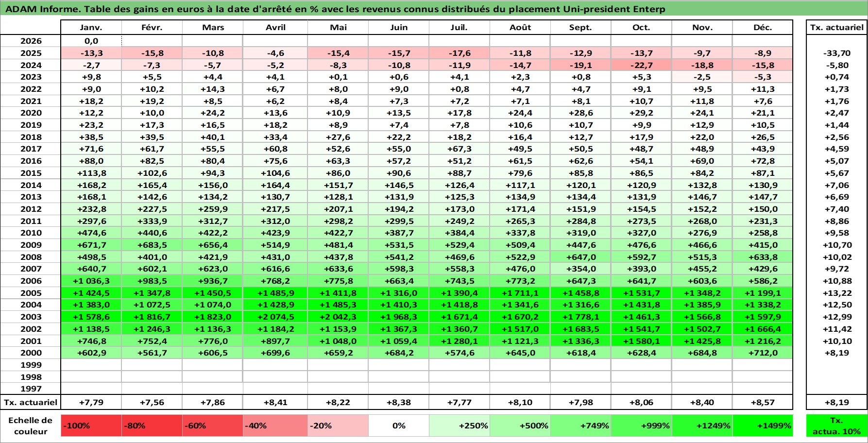Select the '+40,1' cell in March 2018
The height and width of the screenshot is (443, 868).
213,137
